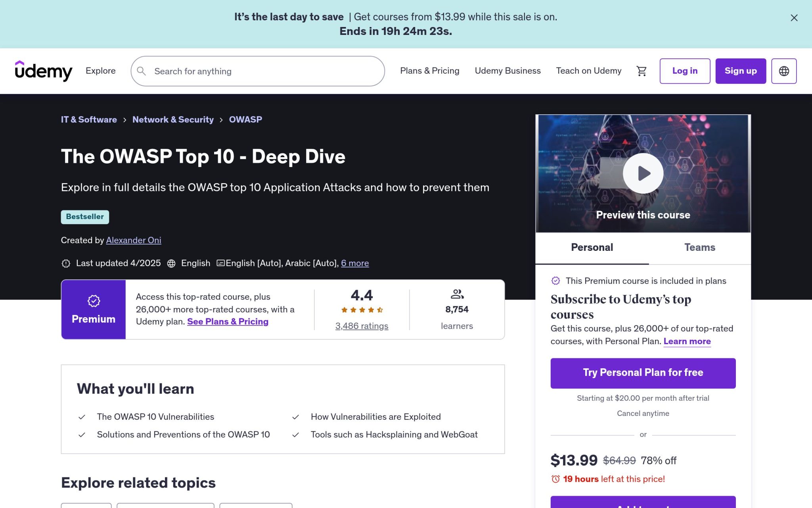Open the 3,486 ratings link
Image resolution: width=812 pixels, height=508 pixels.
(x=362, y=326)
